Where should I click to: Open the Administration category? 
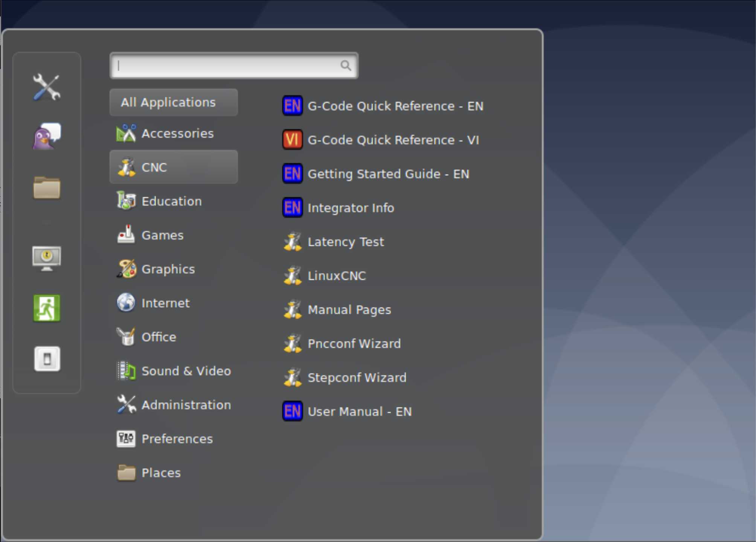[186, 405]
